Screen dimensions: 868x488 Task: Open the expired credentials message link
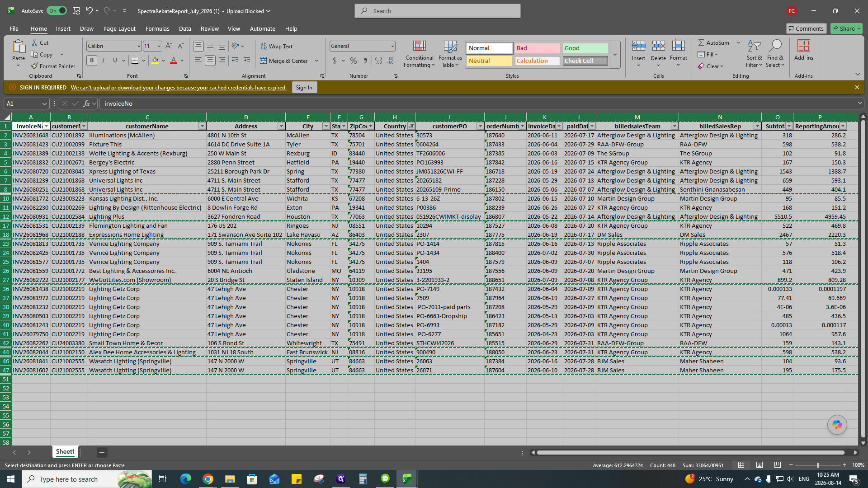coord(179,88)
